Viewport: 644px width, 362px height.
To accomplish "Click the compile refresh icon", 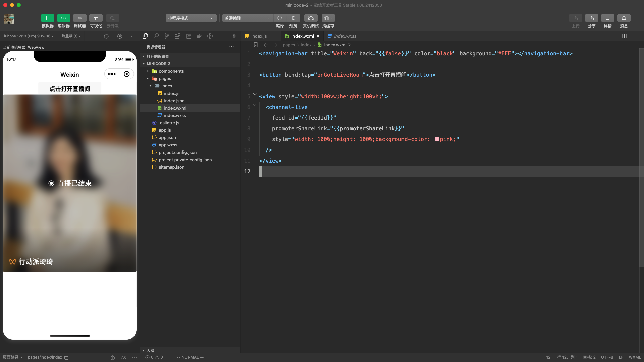I will (280, 18).
